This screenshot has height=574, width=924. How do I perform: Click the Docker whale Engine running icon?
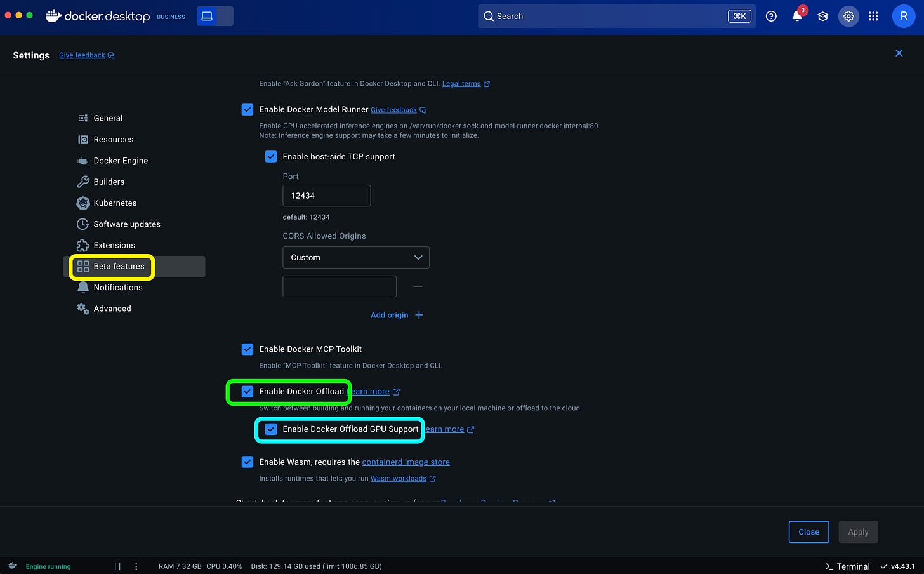(x=12, y=566)
